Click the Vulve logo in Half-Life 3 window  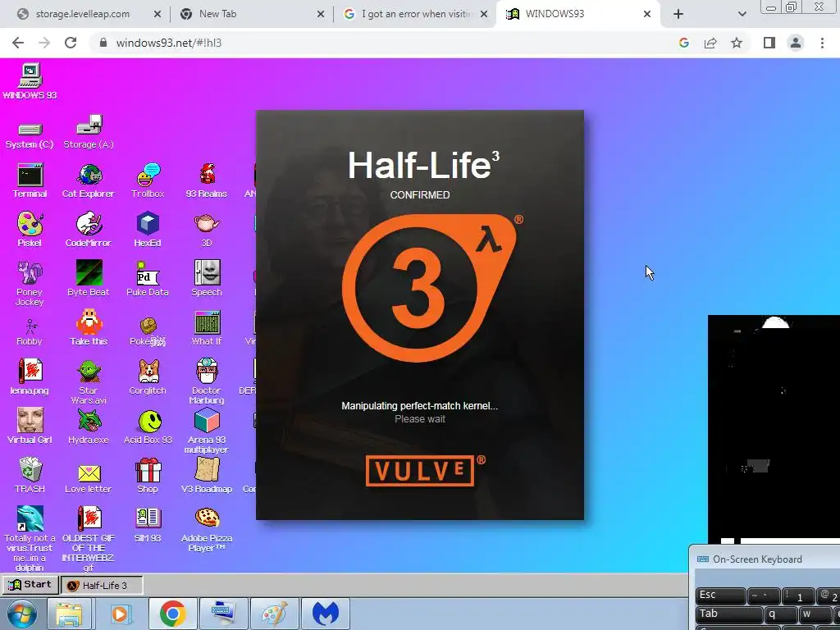426,471
